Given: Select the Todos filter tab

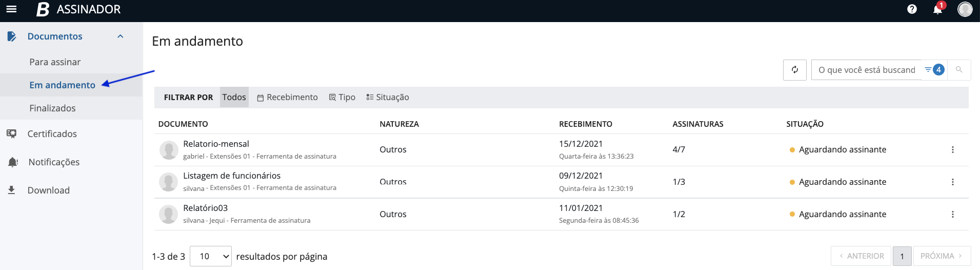Looking at the screenshot, I should pos(234,98).
